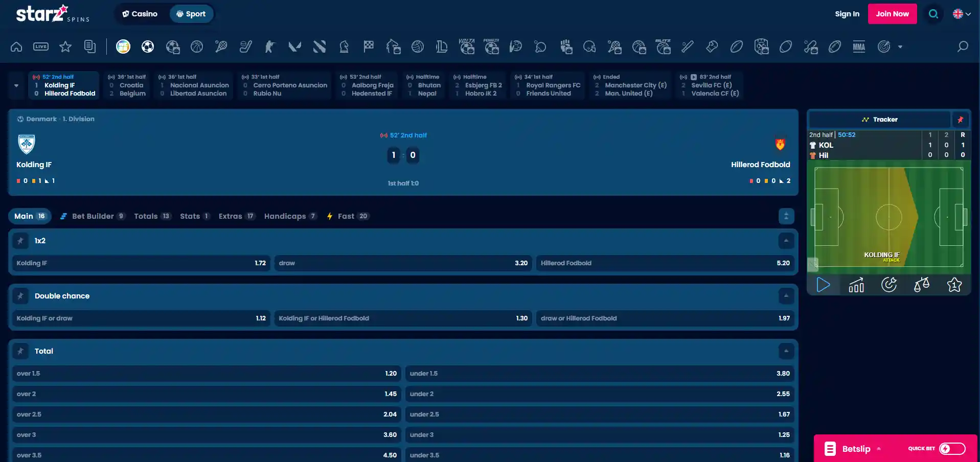The image size is (980, 462).
Task: Play the tracker live animation
Action: (x=824, y=285)
